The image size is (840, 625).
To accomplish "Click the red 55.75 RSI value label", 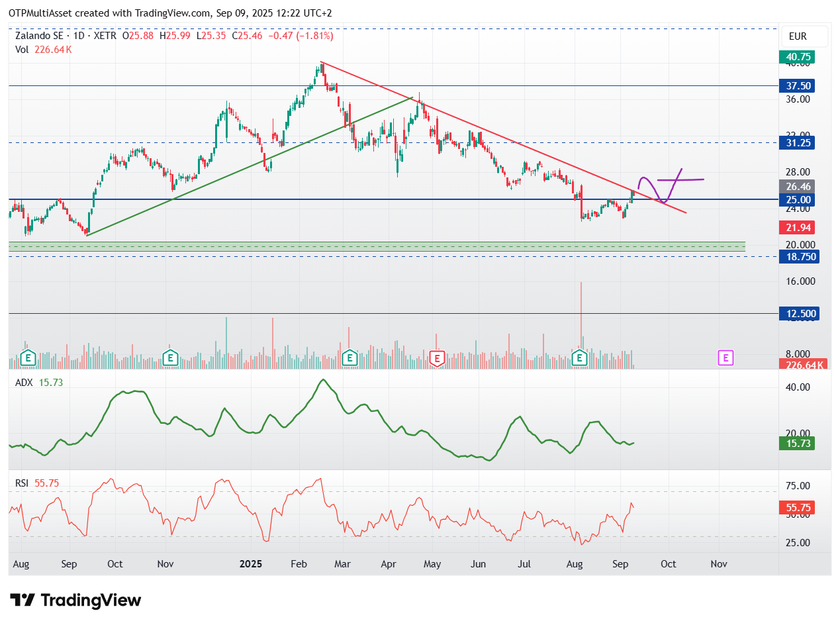I will [797, 508].
